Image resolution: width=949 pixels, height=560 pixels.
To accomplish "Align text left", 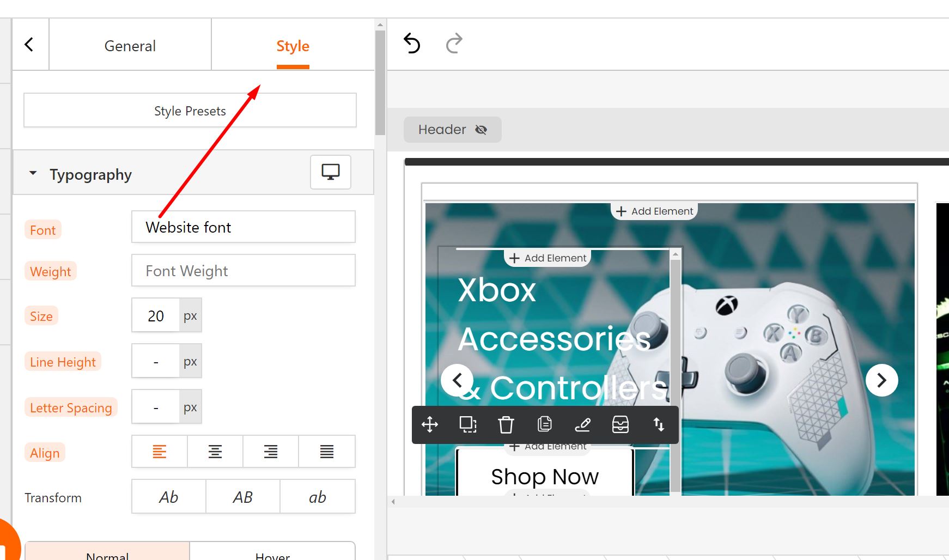I will [x=160, y=452].
